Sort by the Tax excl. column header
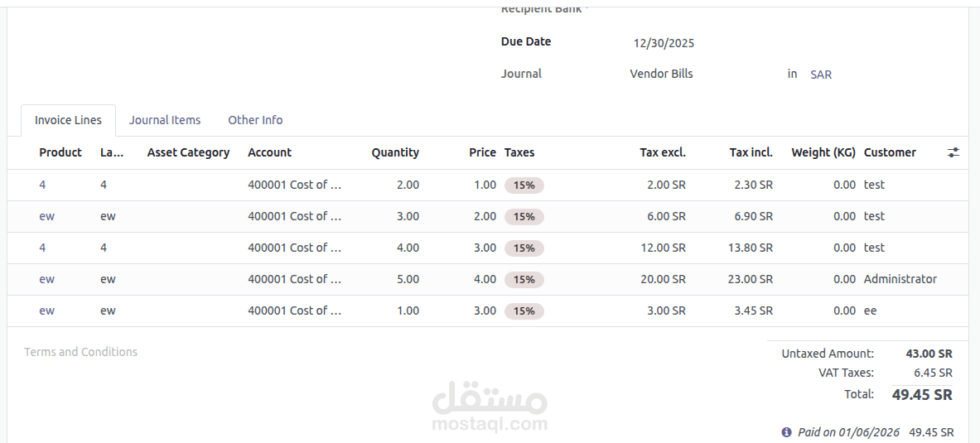This screenshot has height=443, width=980. pyautogui.click(x=663, y=152)
